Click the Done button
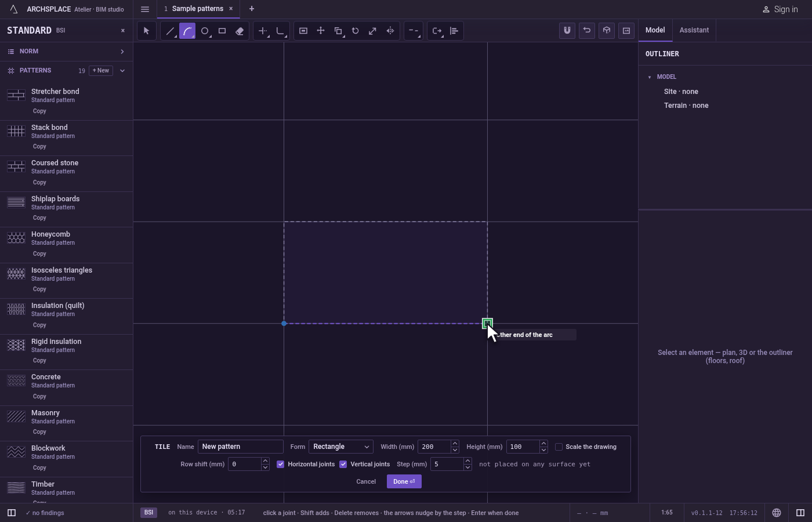The image size is (812, 522). coord(404,481)
